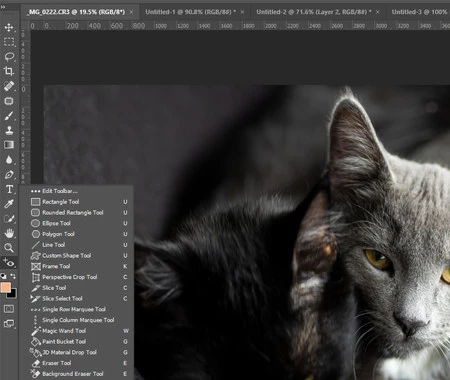The image size is (450, 380).
Task: Choose Ellipse Tool from the flyout
Action: [77, 223]
